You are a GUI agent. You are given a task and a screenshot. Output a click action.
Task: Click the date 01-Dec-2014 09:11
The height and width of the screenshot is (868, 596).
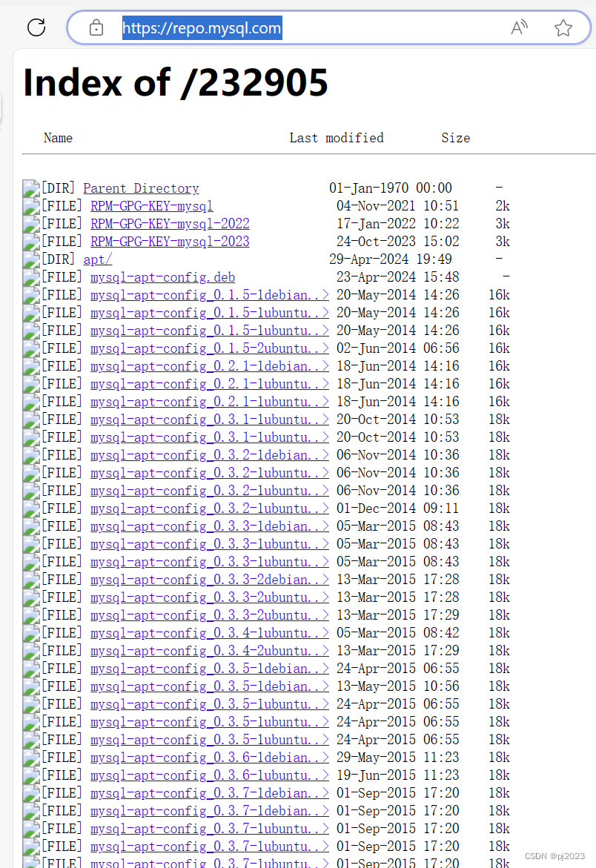coord(398,508)
